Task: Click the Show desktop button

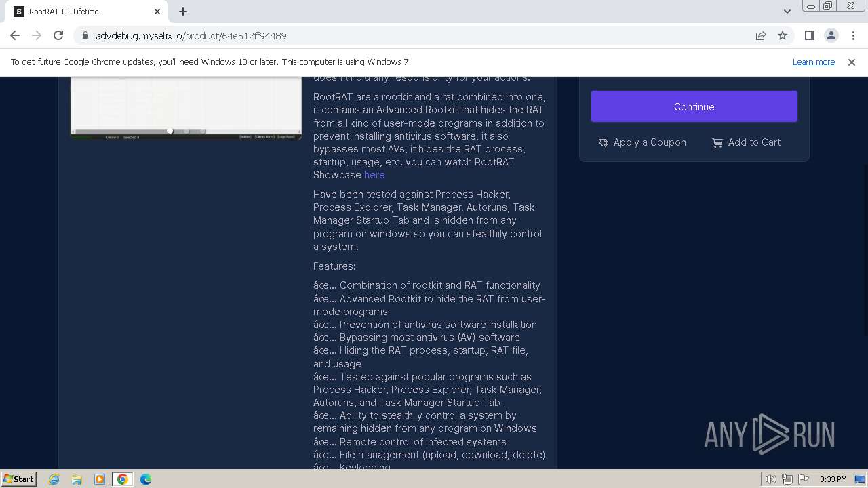Action: pos(860,479)
